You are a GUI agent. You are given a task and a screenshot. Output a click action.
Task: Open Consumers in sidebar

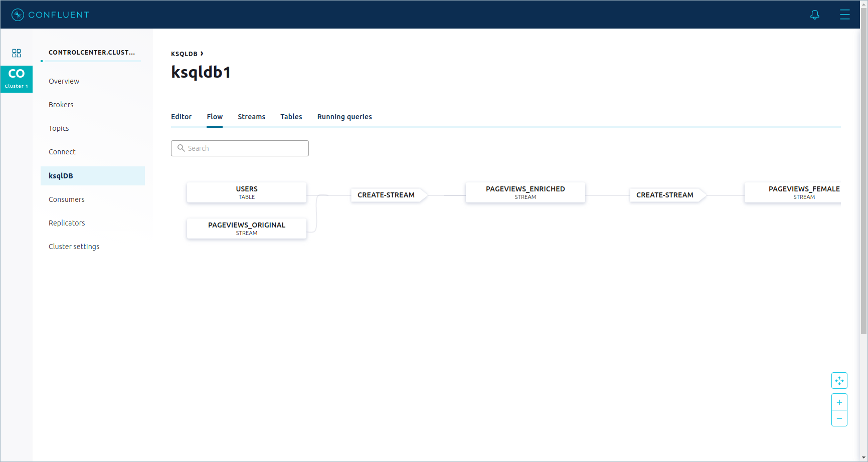[x=66, y=199]
